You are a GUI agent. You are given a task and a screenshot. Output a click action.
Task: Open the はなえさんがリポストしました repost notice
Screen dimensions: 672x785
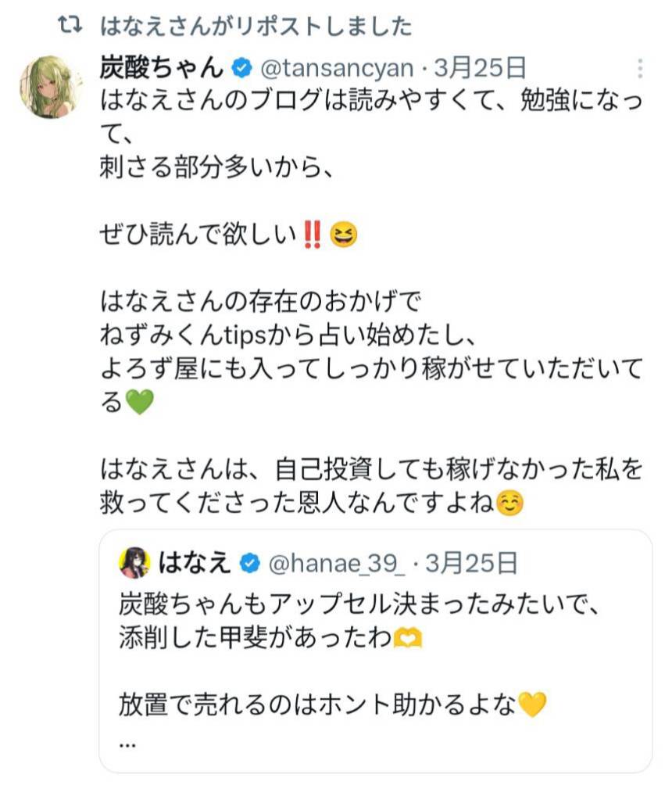[256, 27]
